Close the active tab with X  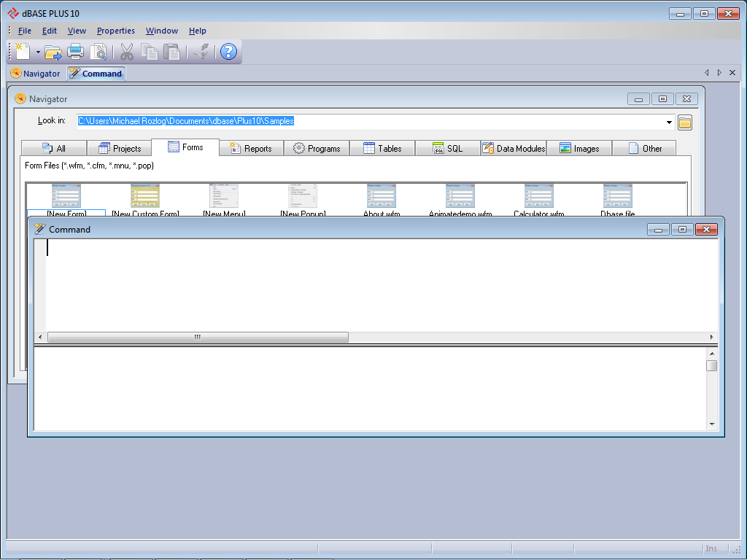732,72
